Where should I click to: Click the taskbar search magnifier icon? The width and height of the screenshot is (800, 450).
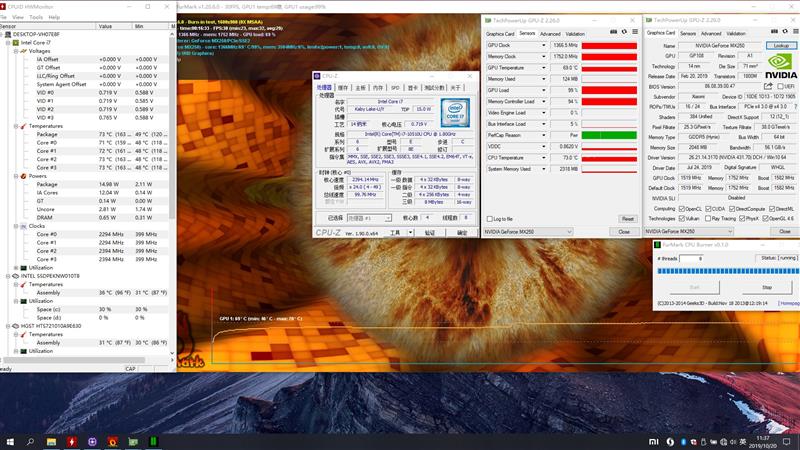30,441
